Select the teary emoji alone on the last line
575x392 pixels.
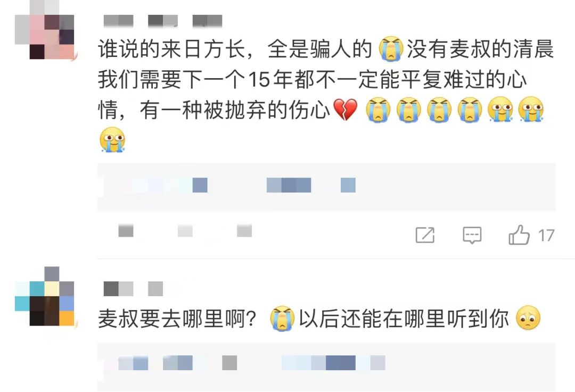pos(112,139)
